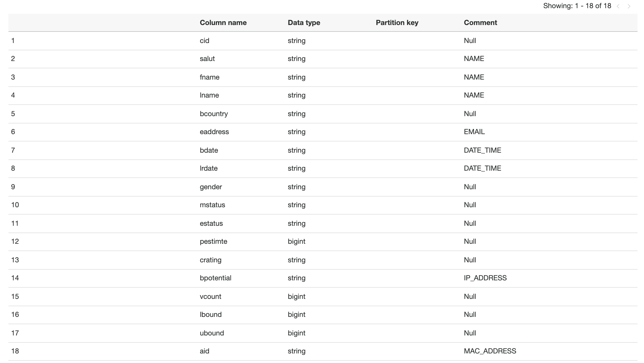Viewport: 644px width, 363px height.
Task: Click the EMAIL comment cell
Action: [474, 132]
